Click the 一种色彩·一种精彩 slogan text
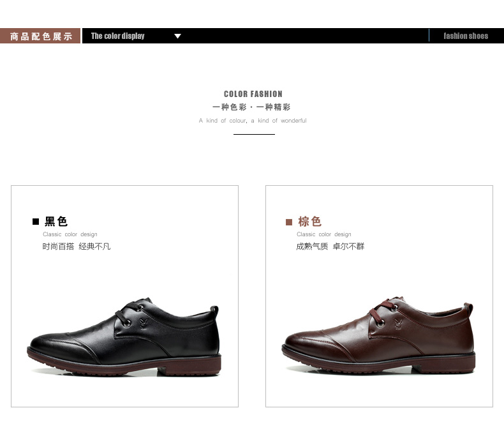This screenshot has height=431, width=504. [251, 107]
